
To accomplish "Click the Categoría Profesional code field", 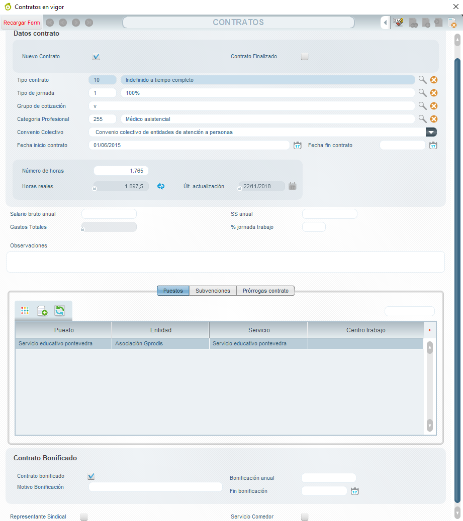I will pos(102,119).
